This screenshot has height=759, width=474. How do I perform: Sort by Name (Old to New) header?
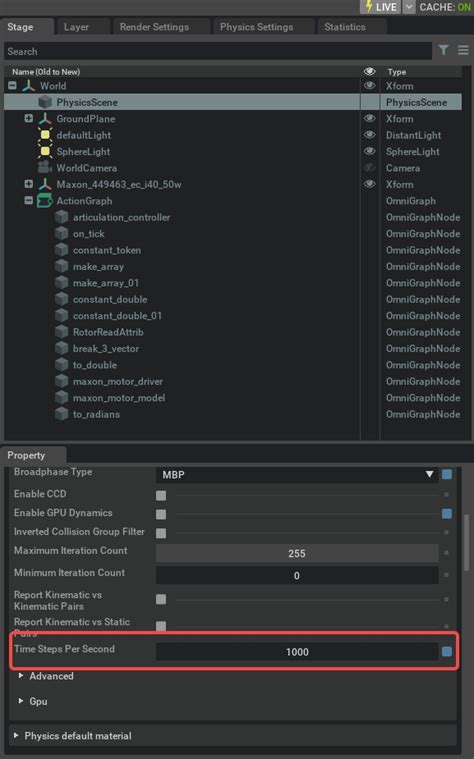pos(46,72)
